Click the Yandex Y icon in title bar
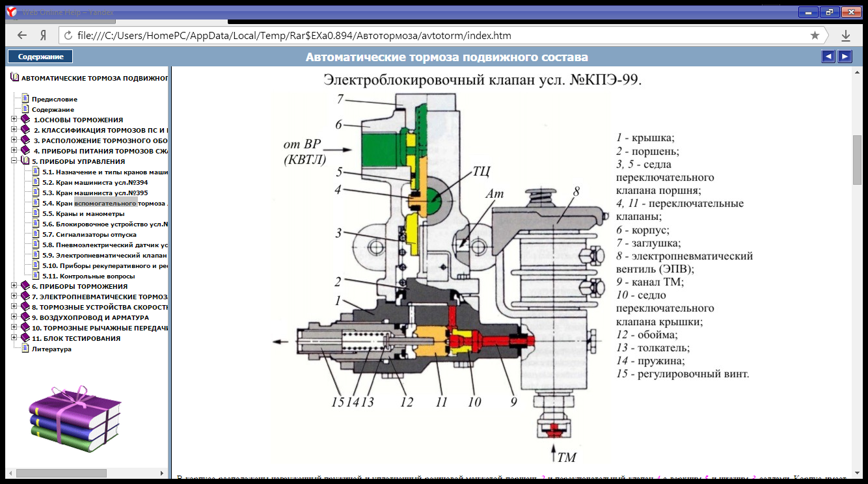 [11, 10]
